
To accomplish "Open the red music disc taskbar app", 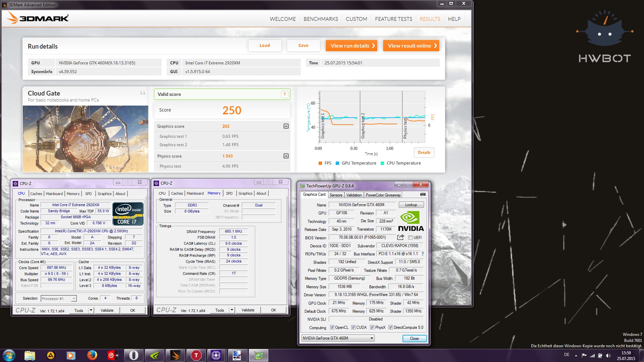I will tap(112, 355).
